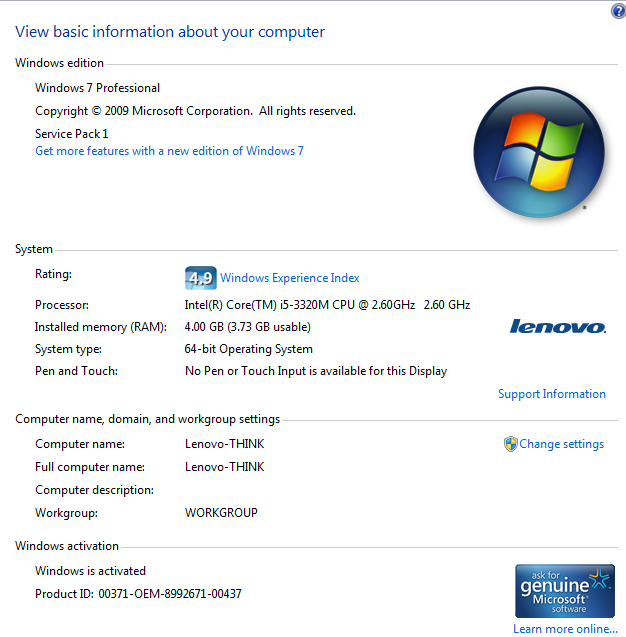Click the Lenovo manufacturer logo
626x637 pixels.
(x=558, y=326)
